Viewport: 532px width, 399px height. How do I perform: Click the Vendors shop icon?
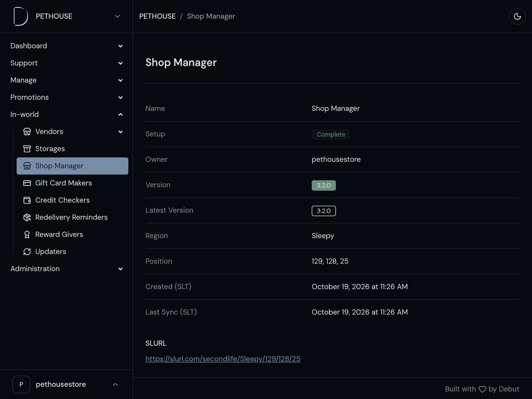coord(27,132)
